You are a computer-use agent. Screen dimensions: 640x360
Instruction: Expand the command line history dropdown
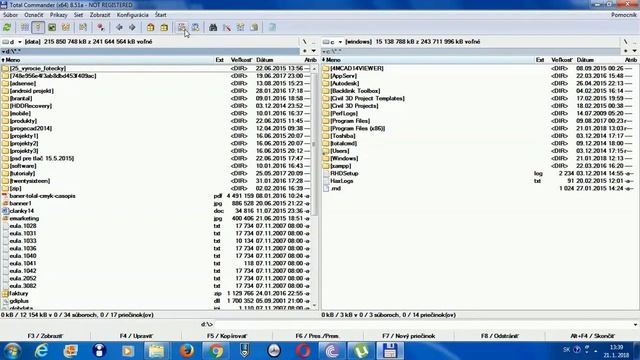click(x=635, y=324)
